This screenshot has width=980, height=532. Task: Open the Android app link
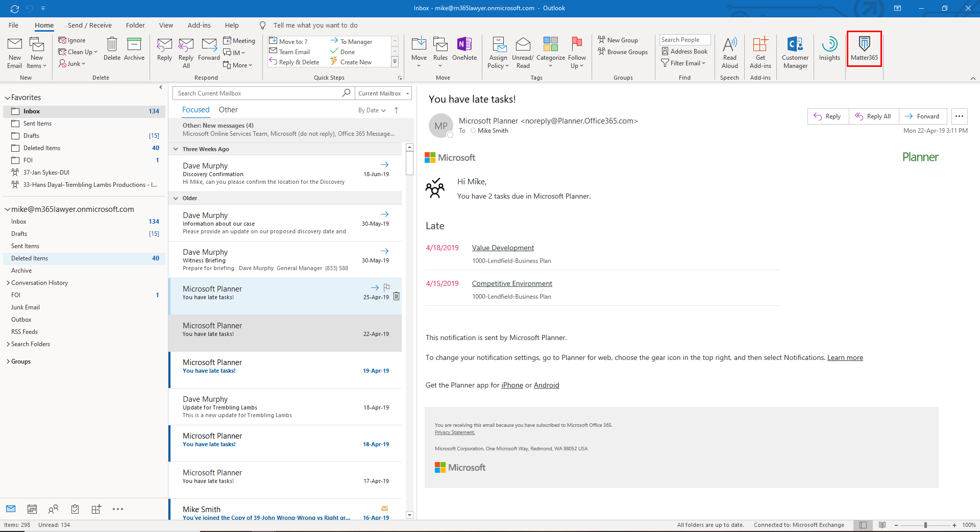click(546, 385)
